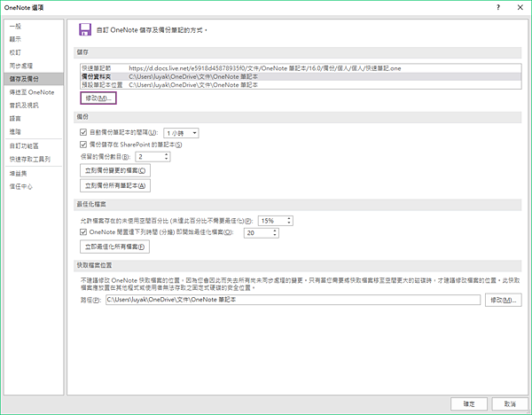532x415 pixels.
Task: Click the cache file 路徑 path field
Action: [x=293, y=300]
